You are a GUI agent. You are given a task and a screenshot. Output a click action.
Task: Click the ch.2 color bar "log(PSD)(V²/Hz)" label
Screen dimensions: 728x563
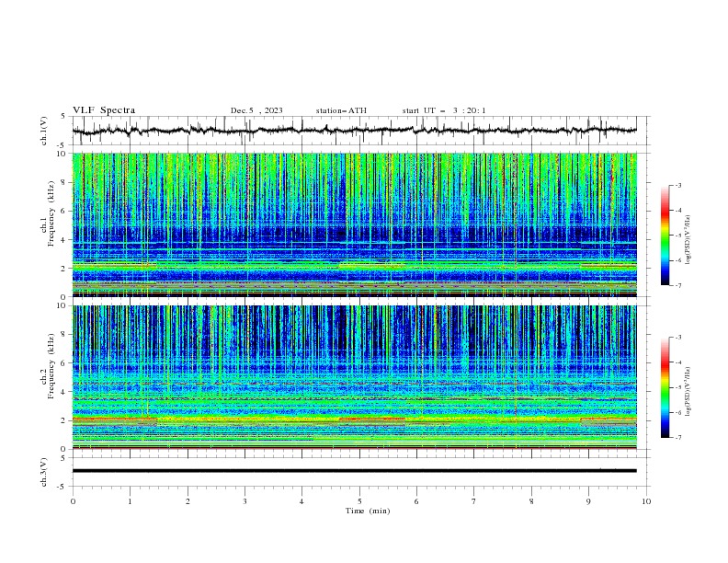coord(688,391)
